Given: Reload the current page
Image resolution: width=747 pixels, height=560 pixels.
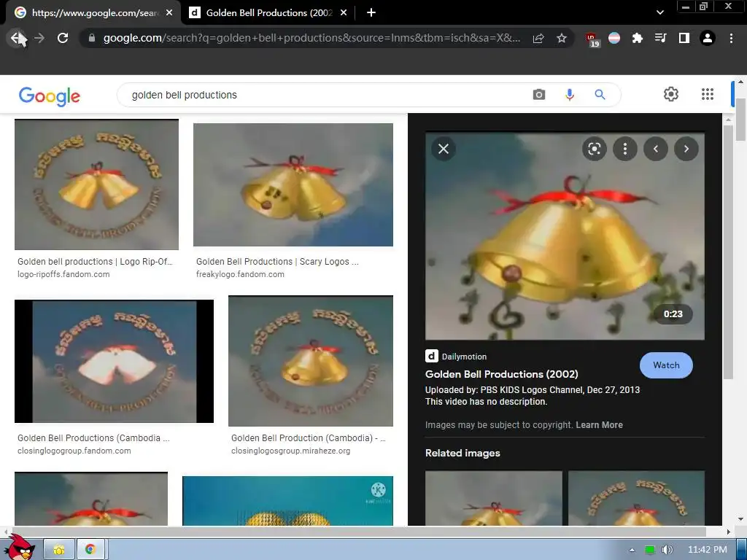Looking at the screenshot, I should pyautogui.click(x=63, y=38).
